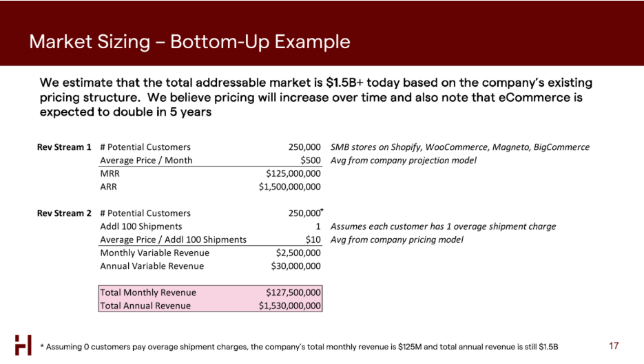The height and width of the screenshot is (364, 644).
Task: Click the MRR value $125,000,000
Action: pyautogui.click(x=293, y=173)
